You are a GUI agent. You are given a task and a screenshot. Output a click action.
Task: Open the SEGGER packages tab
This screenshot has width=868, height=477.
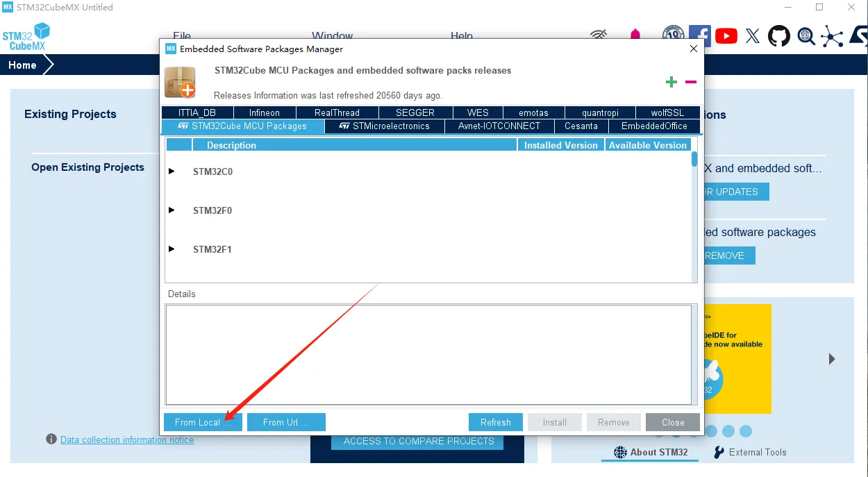(415, 112)
